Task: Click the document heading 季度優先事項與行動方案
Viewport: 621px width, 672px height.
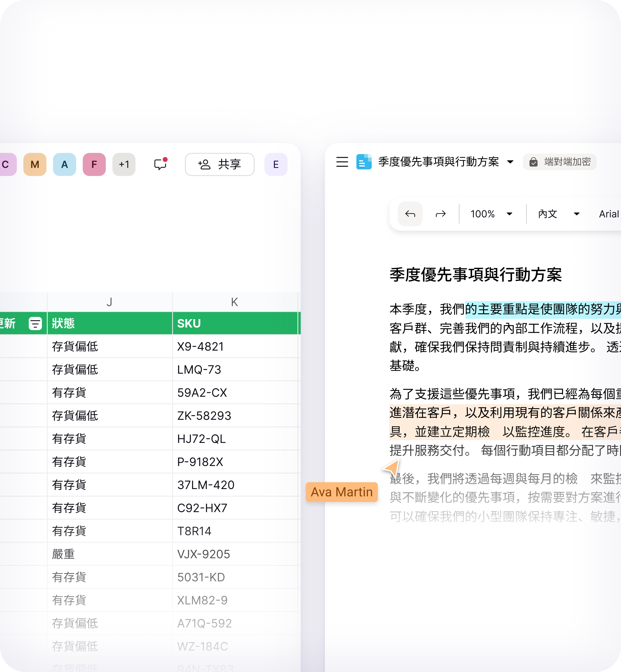Action: pyautogui.click(x=476, y=275)
